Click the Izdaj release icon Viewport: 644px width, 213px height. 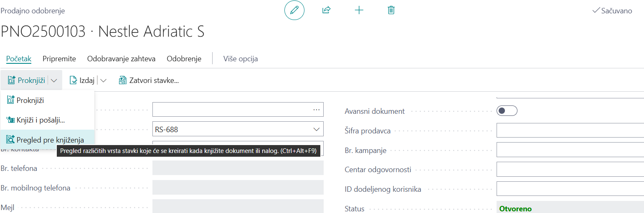click(74, 80)
